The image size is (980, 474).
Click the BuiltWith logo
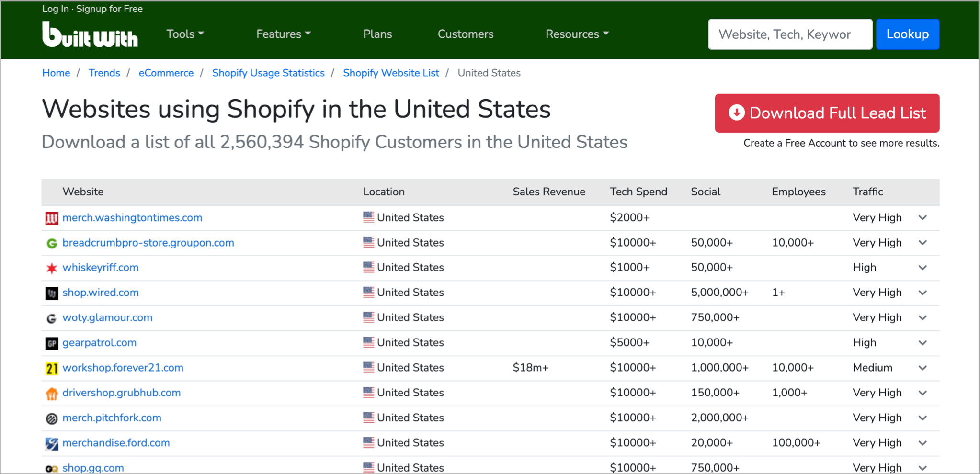click(x=90, y=34)
